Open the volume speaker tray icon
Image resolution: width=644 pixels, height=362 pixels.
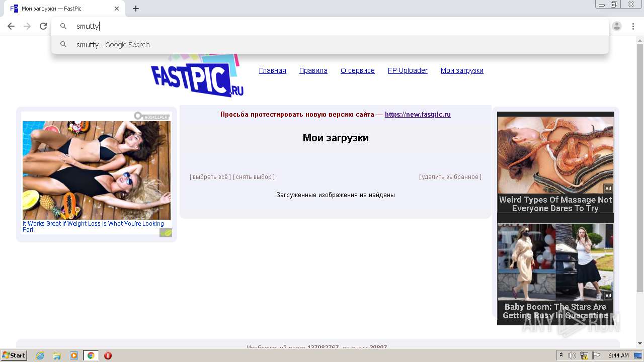(572, 355)
